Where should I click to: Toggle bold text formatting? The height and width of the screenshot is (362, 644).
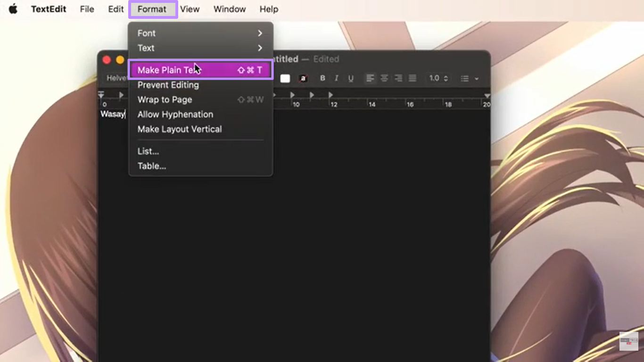tap(322, 78)
